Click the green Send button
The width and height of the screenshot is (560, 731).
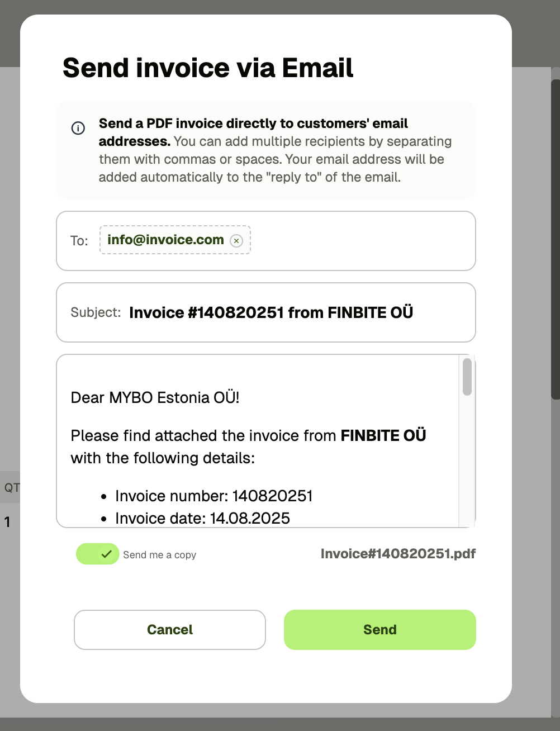click(380, 630)
